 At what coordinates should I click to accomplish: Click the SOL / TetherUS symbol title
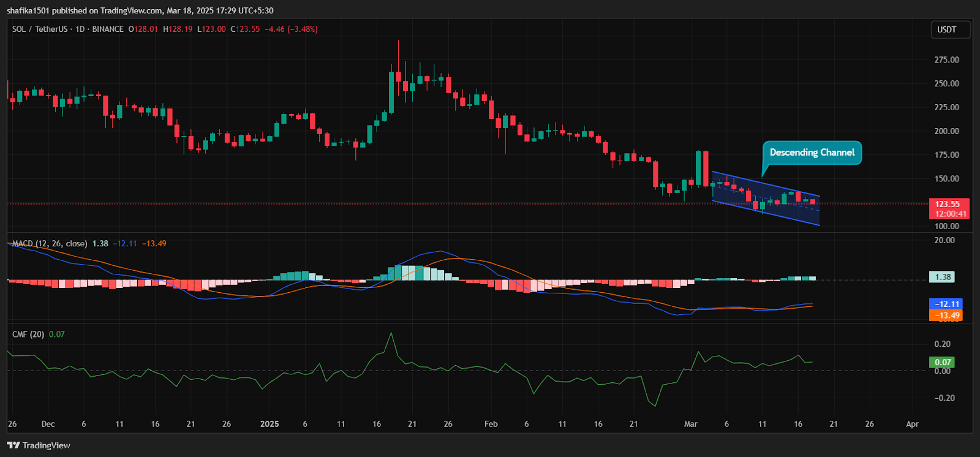click(x=40, y=29)
